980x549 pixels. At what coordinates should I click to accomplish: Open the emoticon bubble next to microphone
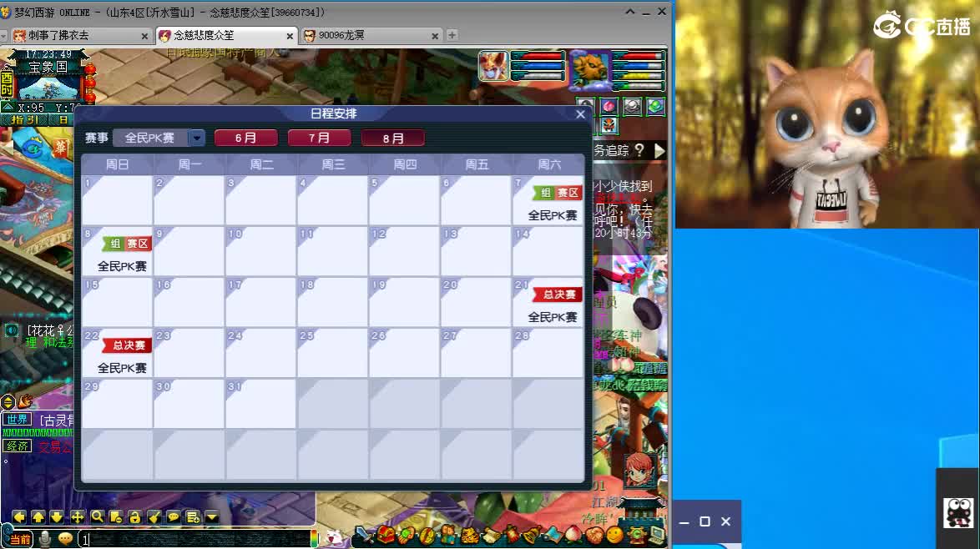65,538
